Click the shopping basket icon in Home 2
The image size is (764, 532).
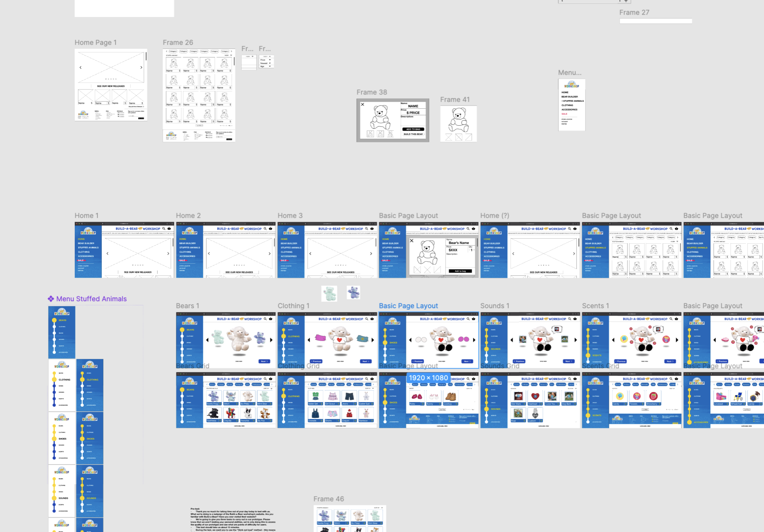271,229
